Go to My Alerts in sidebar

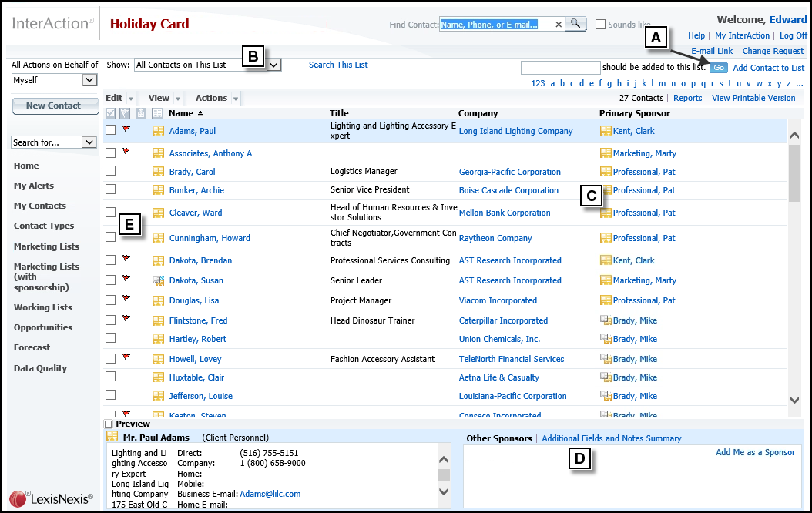pyautogui.click(x=34, y=186)
